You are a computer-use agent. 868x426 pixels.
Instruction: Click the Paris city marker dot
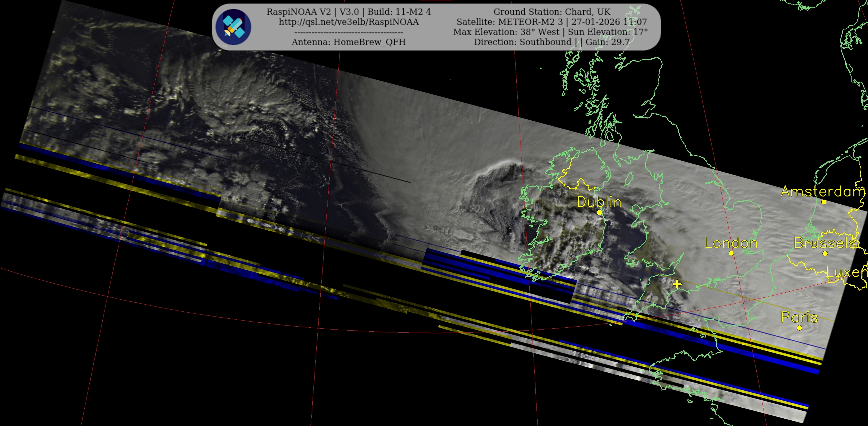click(799, 328)
